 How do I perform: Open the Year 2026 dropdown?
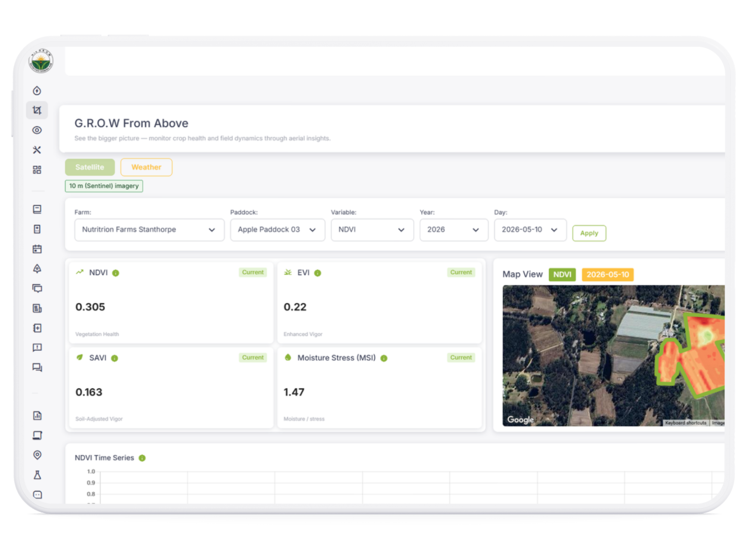(454, 230)
